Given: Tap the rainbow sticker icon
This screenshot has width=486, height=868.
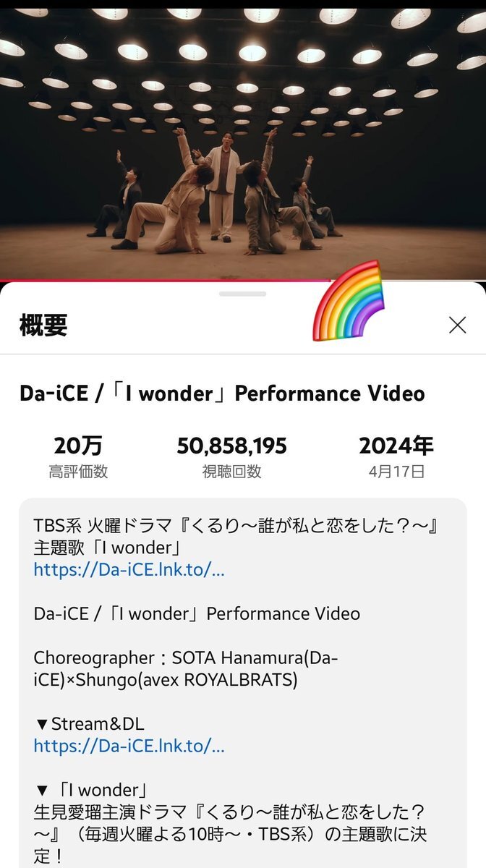Looking at the screenshot, I should pyautogui.click(x=348, y=301).
